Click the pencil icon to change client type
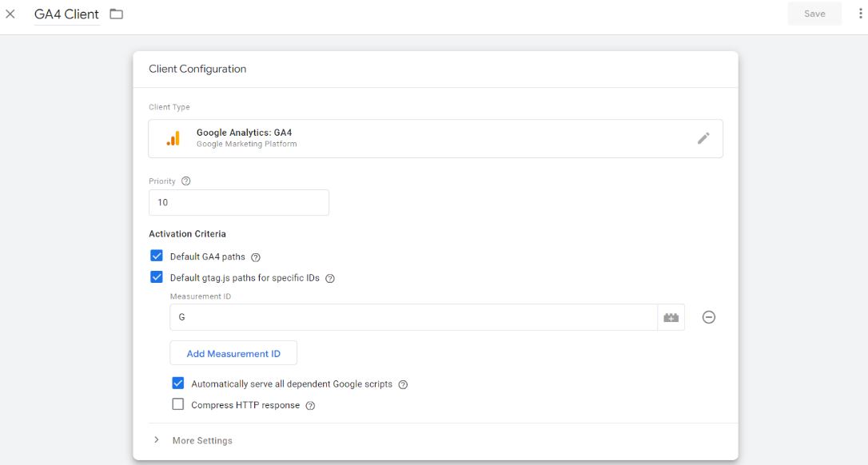This screenshot has width=868, height=465. [x=704, y=137]
